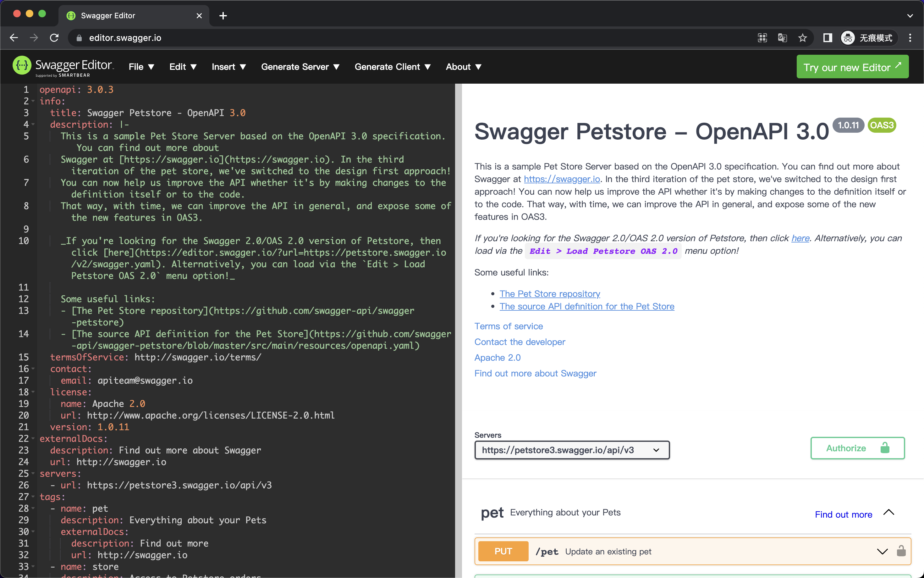
Task: Click the Try our new Editor button
Action: click(853, 67)
